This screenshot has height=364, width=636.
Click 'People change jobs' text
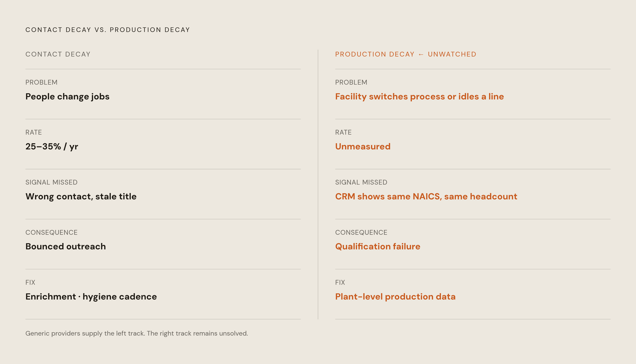pos(67,96)
